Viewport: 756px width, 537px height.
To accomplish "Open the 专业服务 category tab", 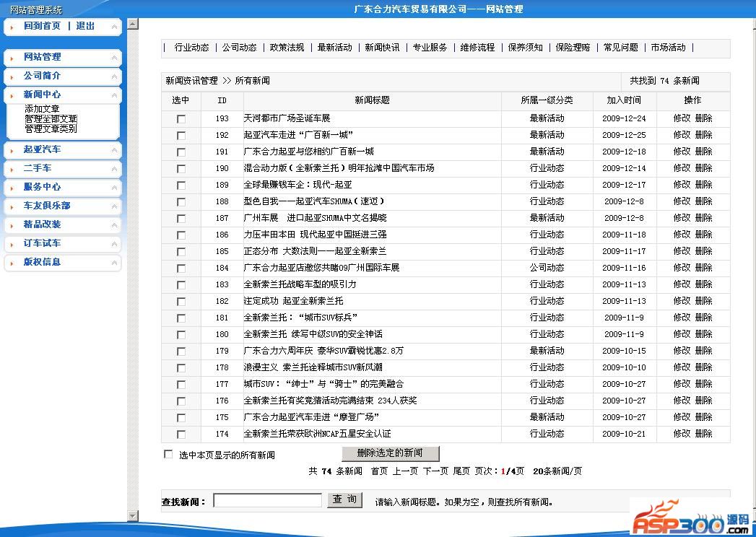I will pyautogui.click(x=430, y=48).
